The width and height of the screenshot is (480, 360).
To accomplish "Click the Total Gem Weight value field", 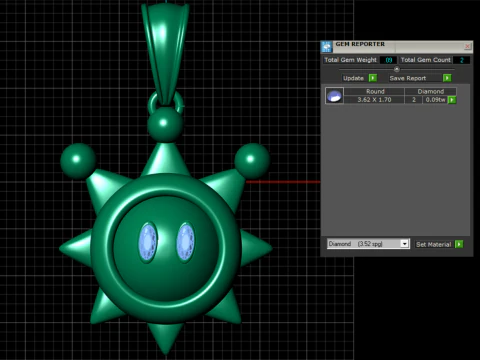I will 388,60.
